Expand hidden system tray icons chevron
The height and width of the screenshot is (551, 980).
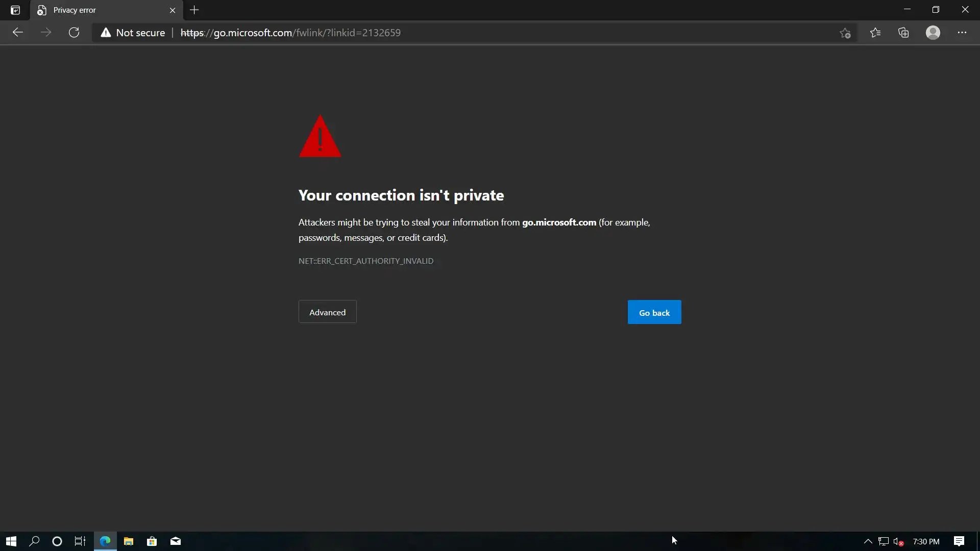pyautogui.click(x=868, y=541)
